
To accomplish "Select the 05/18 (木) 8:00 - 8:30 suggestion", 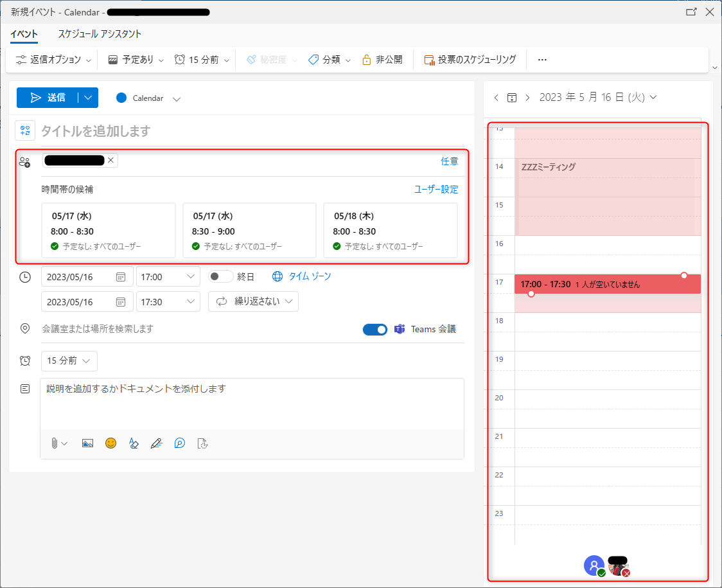I will pos(391,231).
